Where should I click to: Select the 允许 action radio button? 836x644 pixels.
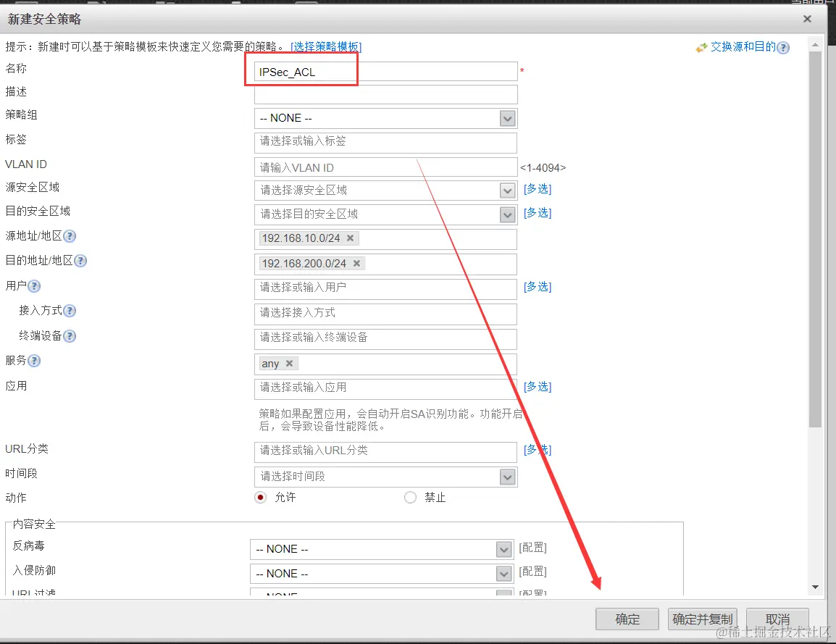coord(260,498)
